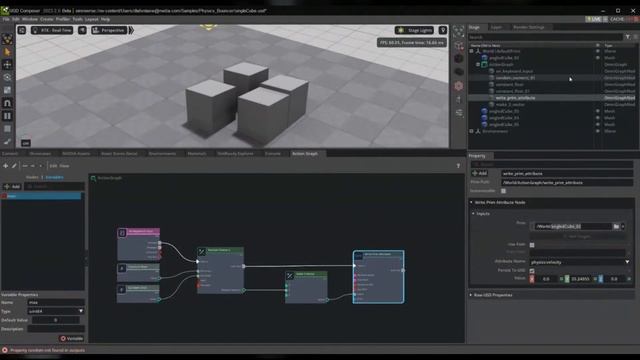Click the Add button in Variables panel
Screen dimensions: 640x360
coord(12,187)
